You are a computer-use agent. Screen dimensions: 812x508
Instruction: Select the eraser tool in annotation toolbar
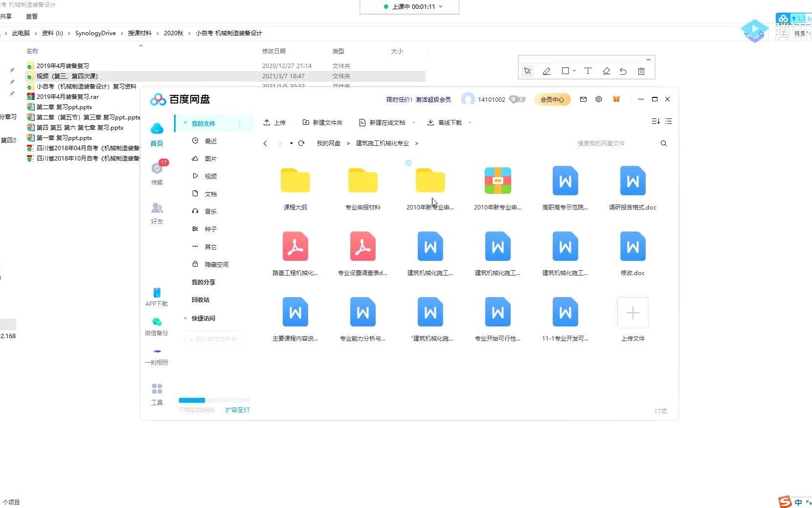click(x=607, y=71)
